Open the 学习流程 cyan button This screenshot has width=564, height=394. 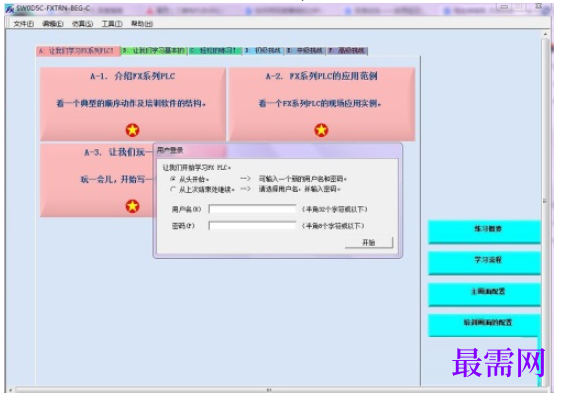pyautogui.click(x=484, y=263)
